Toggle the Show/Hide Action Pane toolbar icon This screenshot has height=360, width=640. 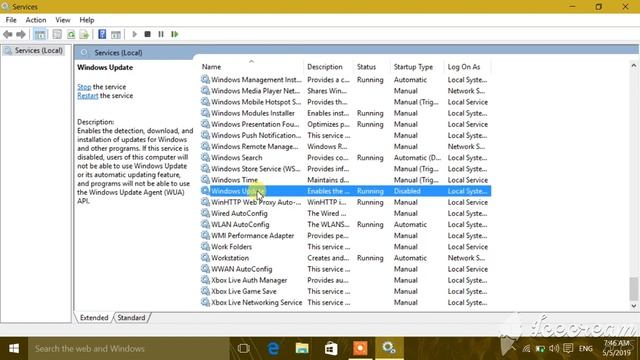(x=116, y=34)
